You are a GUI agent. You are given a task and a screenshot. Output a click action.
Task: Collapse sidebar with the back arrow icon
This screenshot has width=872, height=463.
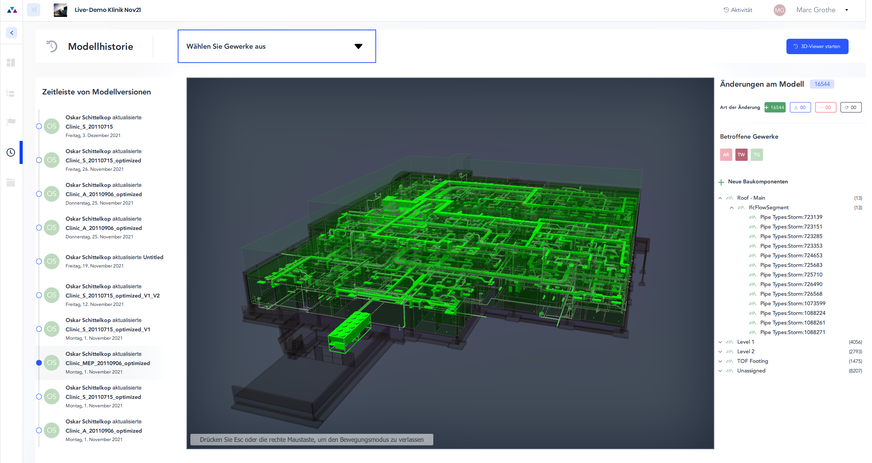12,33
